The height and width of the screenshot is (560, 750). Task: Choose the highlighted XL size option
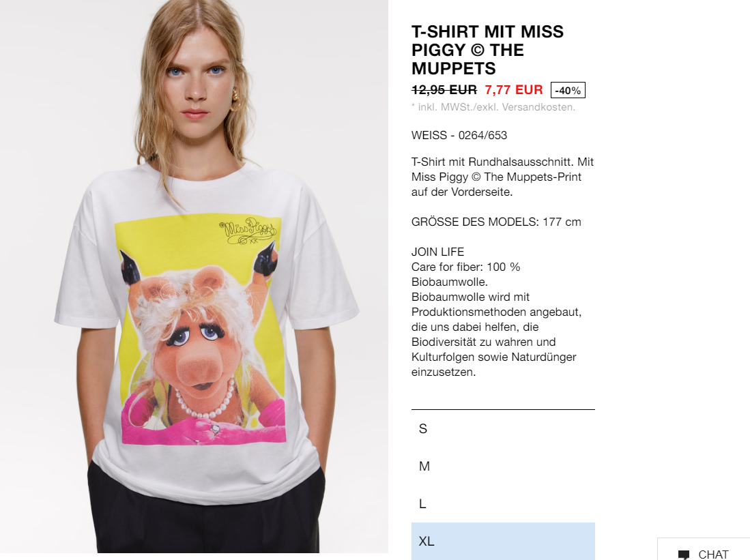(503, 542)
